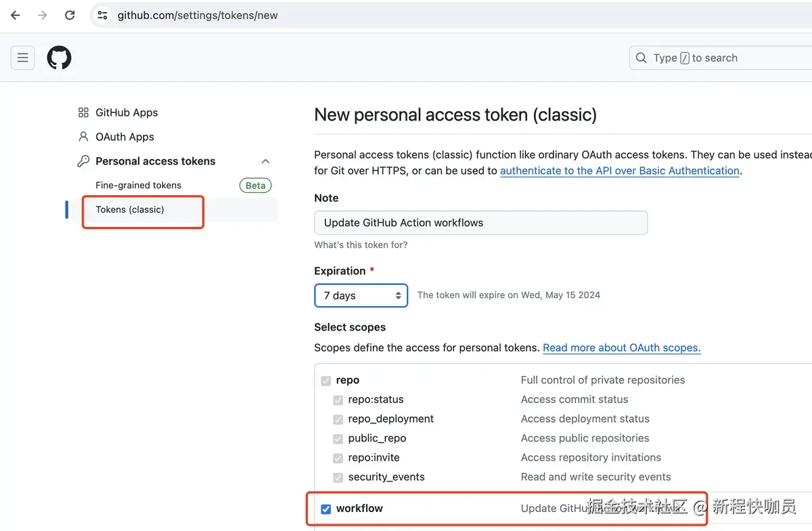The height and width of the screenshot is (531, 812).
Task: Click the GitHub Apps grid icon
Action: (x=83, y=112)
